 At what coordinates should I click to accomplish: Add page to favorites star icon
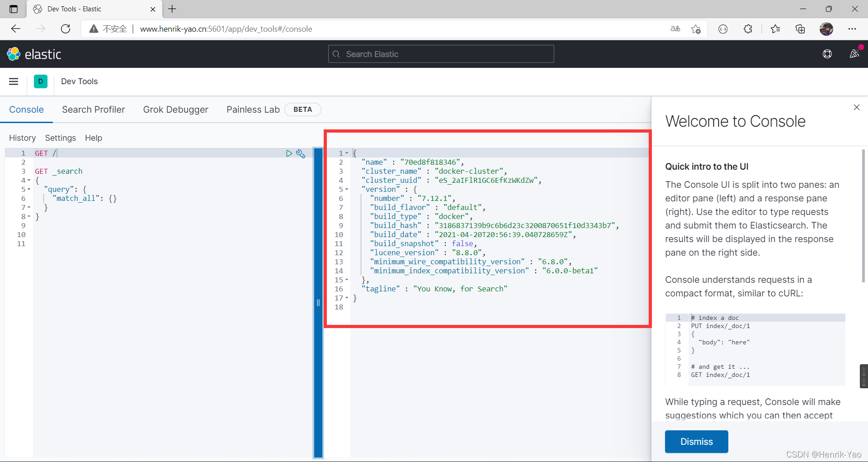[x=696, y=29]
